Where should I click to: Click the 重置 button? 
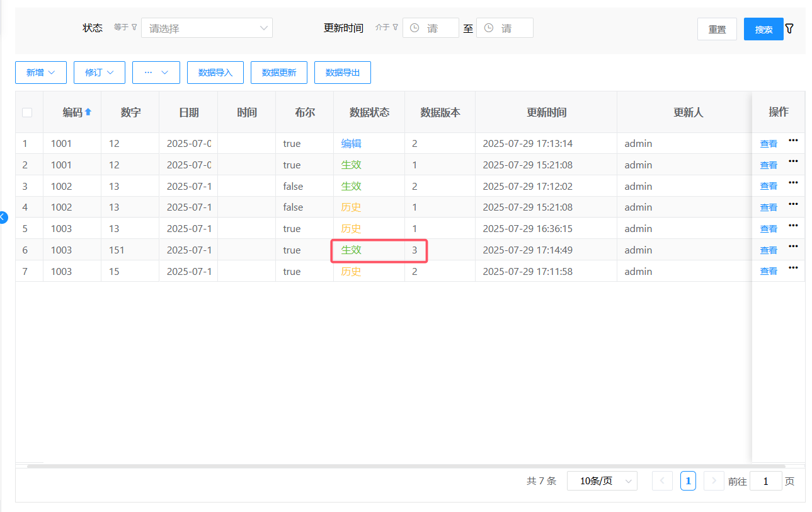(717, 30)
